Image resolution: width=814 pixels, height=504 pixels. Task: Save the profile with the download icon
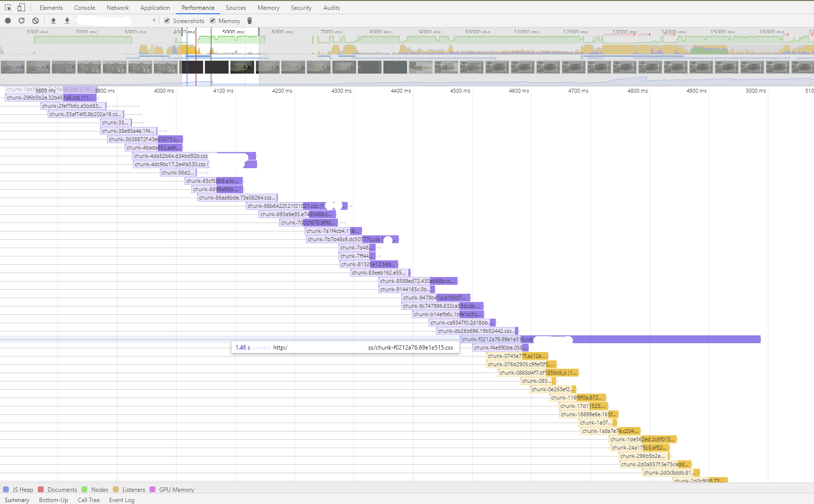[67, 21]
